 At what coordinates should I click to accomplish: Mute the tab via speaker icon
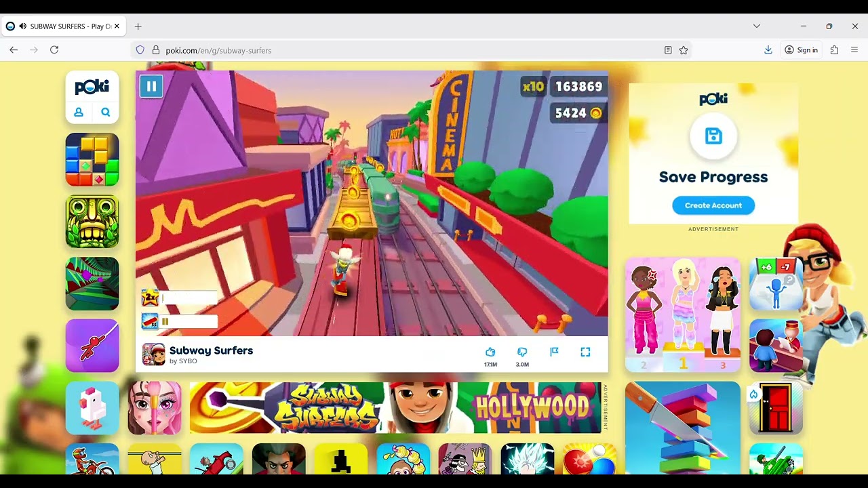point(22,26)
